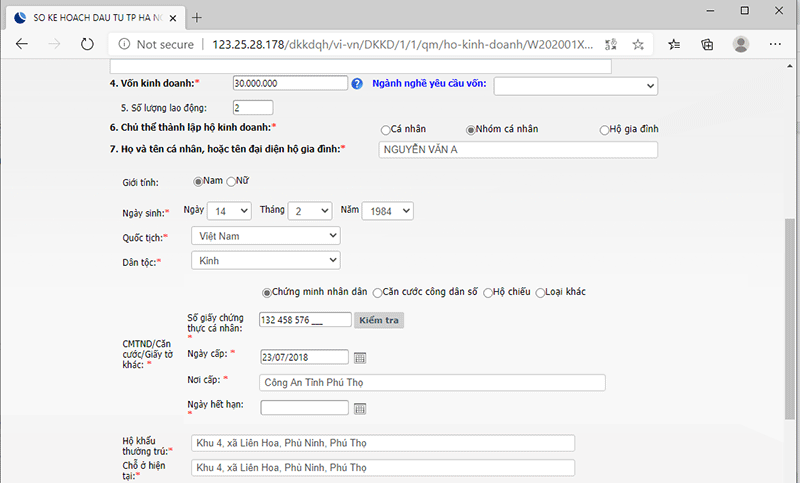Select the Nhóm cá nhân radio option
Screen dimensions: 800x483
coord(470,130)
